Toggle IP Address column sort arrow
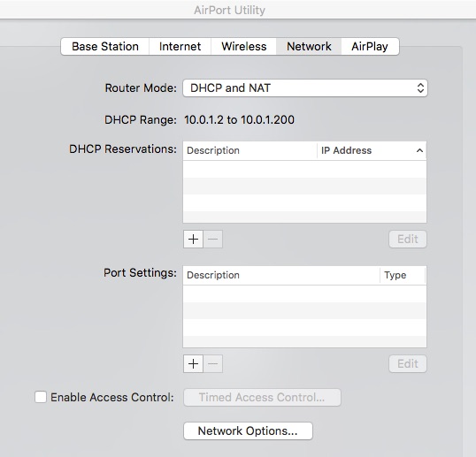 click(x=419, y=150)
